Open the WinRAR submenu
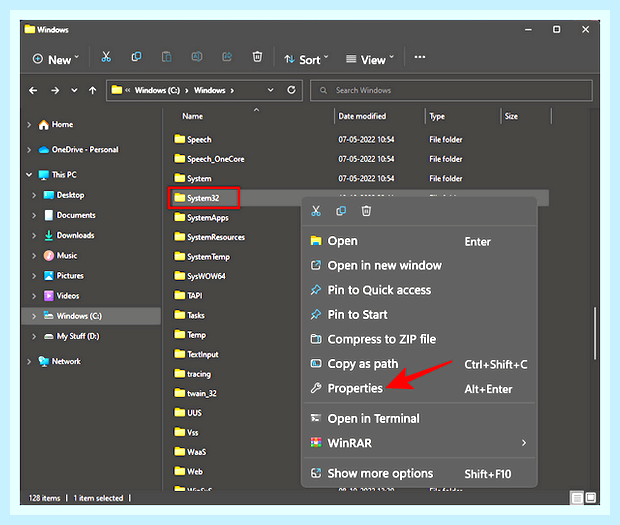 point(419,443)
